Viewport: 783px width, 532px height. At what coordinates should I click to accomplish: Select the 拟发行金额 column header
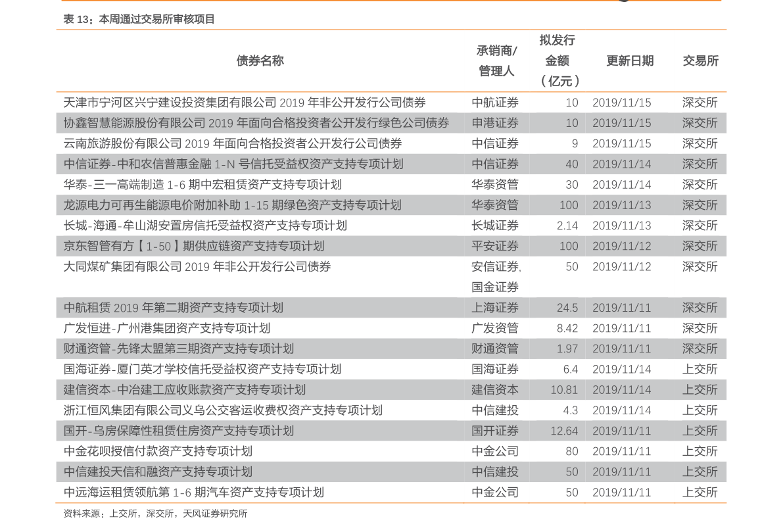click(558, 60)
